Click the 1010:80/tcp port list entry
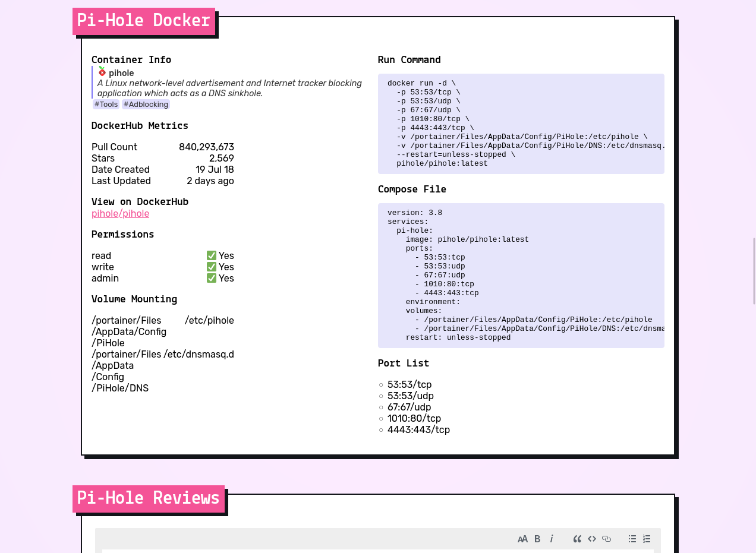 point(414,419)
